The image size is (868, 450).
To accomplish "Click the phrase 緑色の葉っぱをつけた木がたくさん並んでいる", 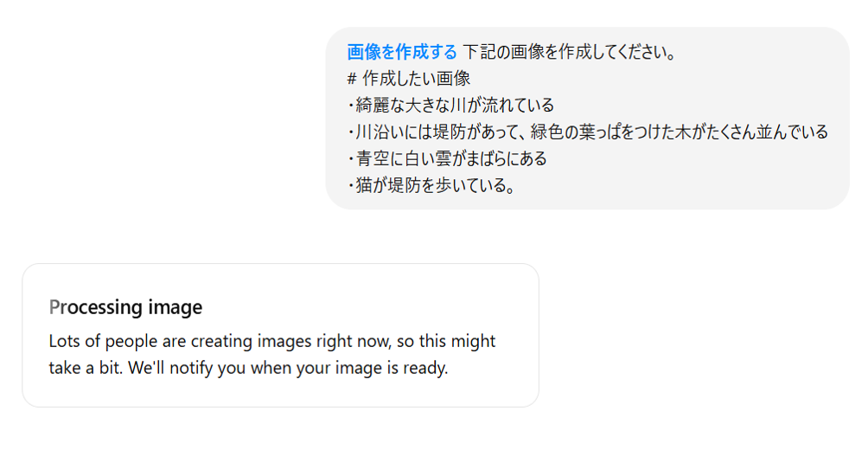I will pos(680,132).
